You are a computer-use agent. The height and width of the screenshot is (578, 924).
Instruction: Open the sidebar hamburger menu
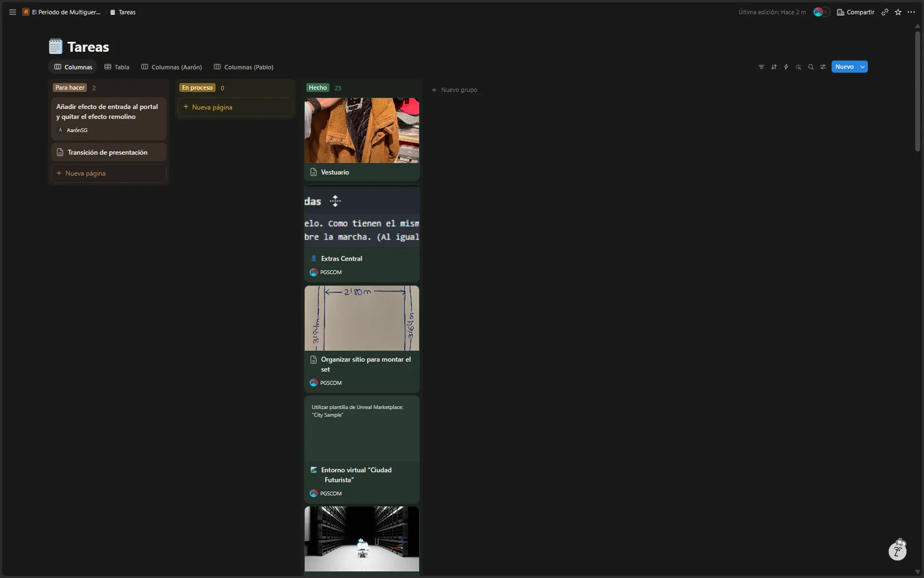[x=13, y=12]
